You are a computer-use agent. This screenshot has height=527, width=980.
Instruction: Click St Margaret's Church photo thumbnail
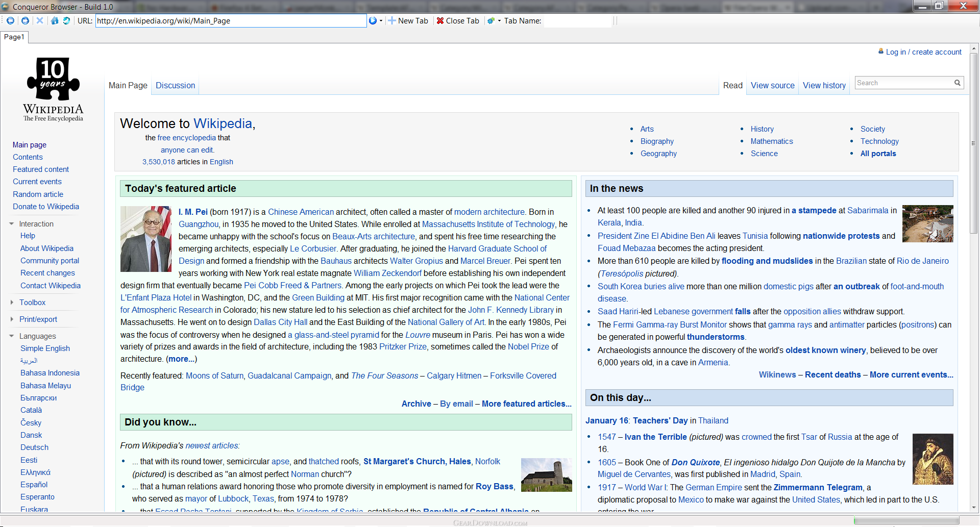point(546,475)
